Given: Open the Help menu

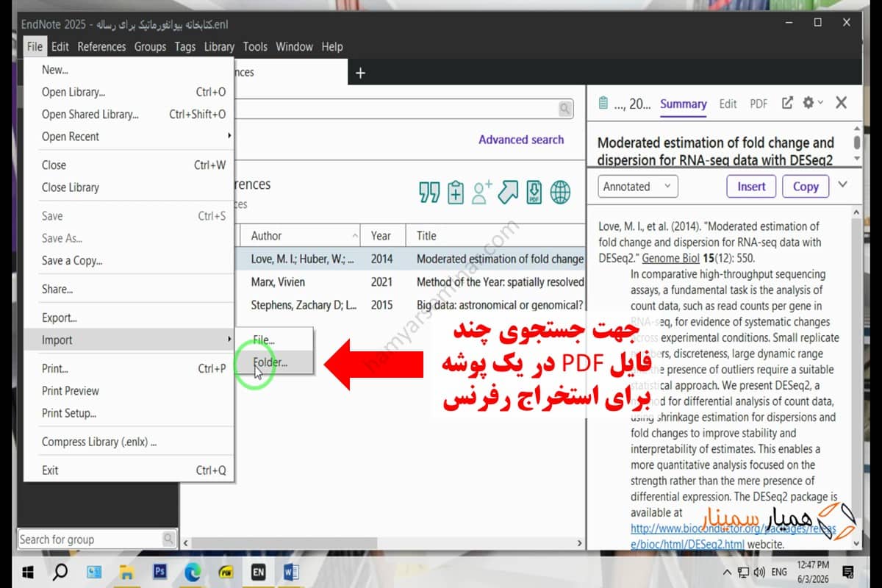Looking at the screenshot, I should 332,46.
